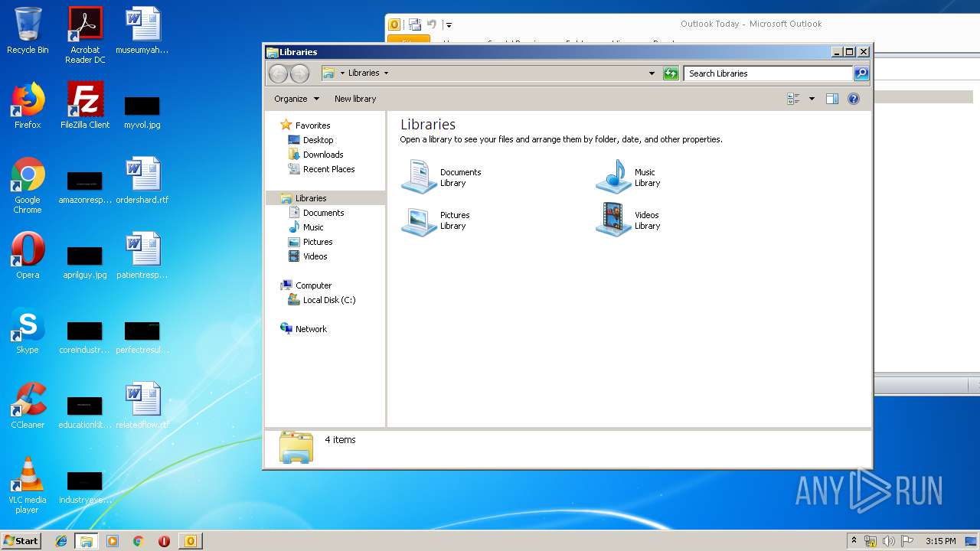This screenshot has width=980, height=551.
Task: Open Internet Explorer taskbar icon
Action: pyautogui.click(x=61, y=541)
